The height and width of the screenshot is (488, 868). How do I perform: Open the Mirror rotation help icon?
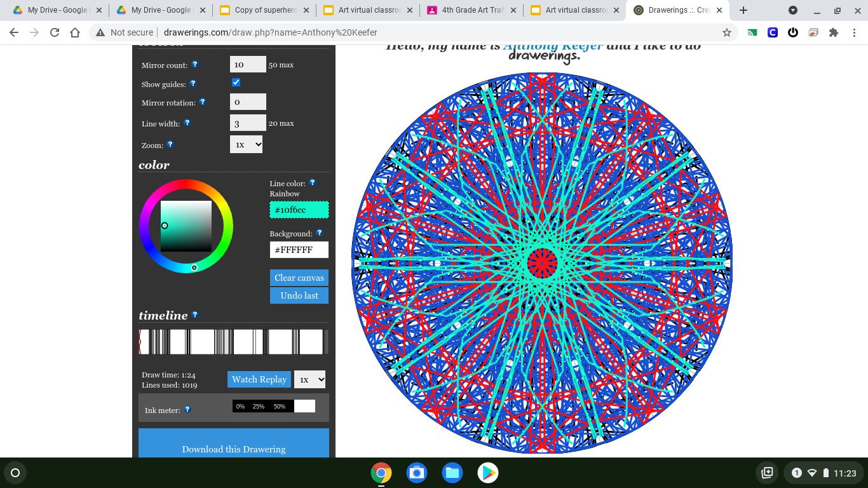pos(203,102)
